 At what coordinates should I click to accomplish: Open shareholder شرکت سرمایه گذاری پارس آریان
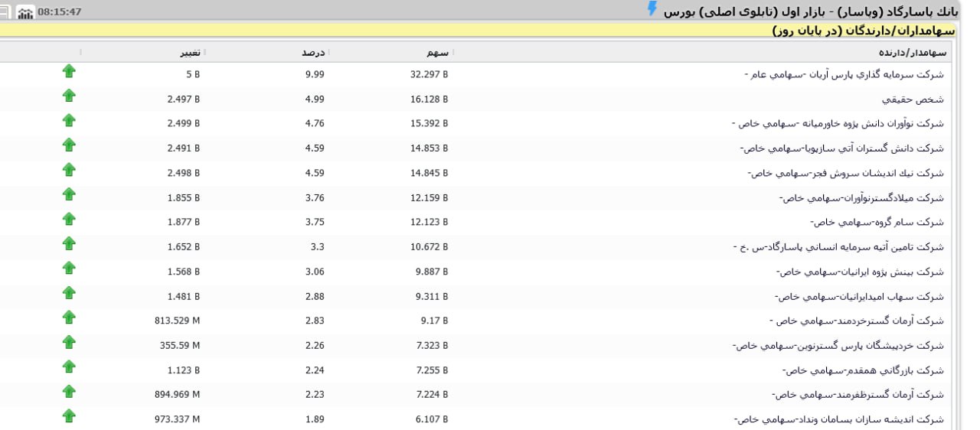click(x=844, y=75)
